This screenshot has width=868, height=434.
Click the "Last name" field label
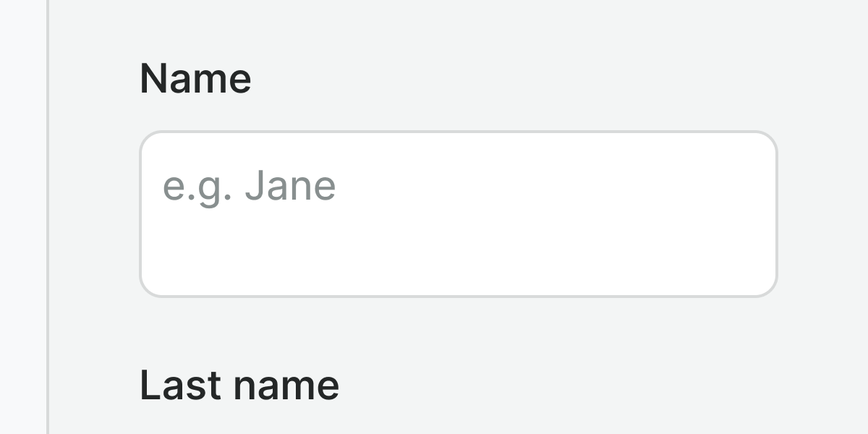tap(239, 385)
